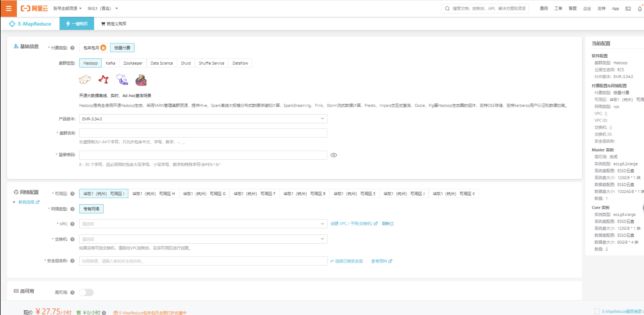Click the 集群名称 input field
644x315 pixels.
coord(203,133)
